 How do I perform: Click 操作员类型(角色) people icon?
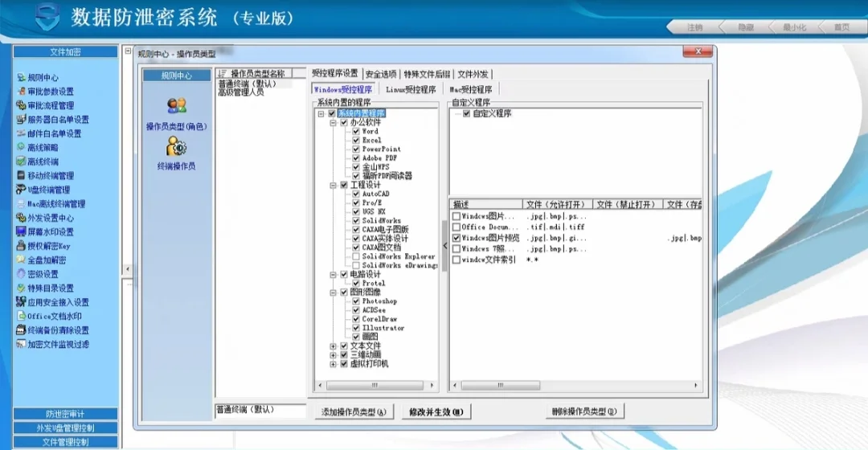[177, 106]
